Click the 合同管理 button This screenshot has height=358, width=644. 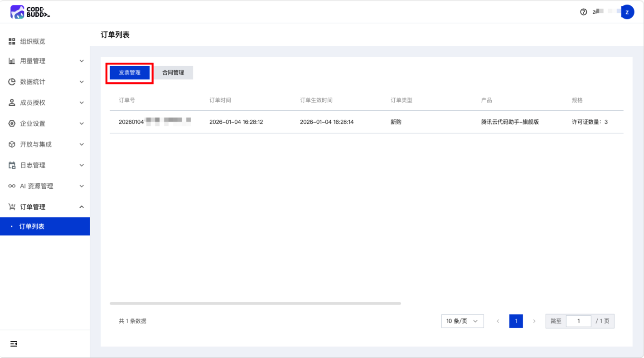click(x=173, y=73)
